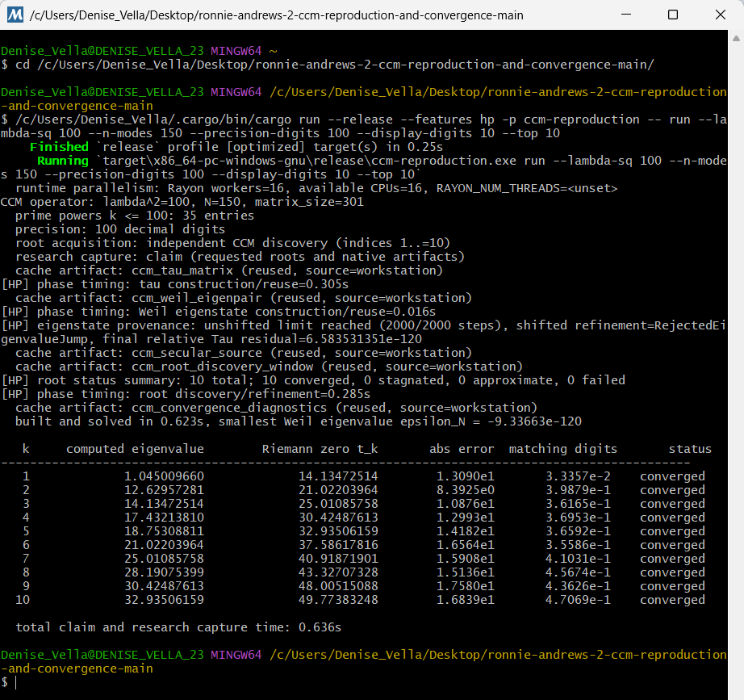The image size is (744, 700).
Task: Click 'phase timing: tau construction/reuse=0.305s'
Action: (175, 284)
